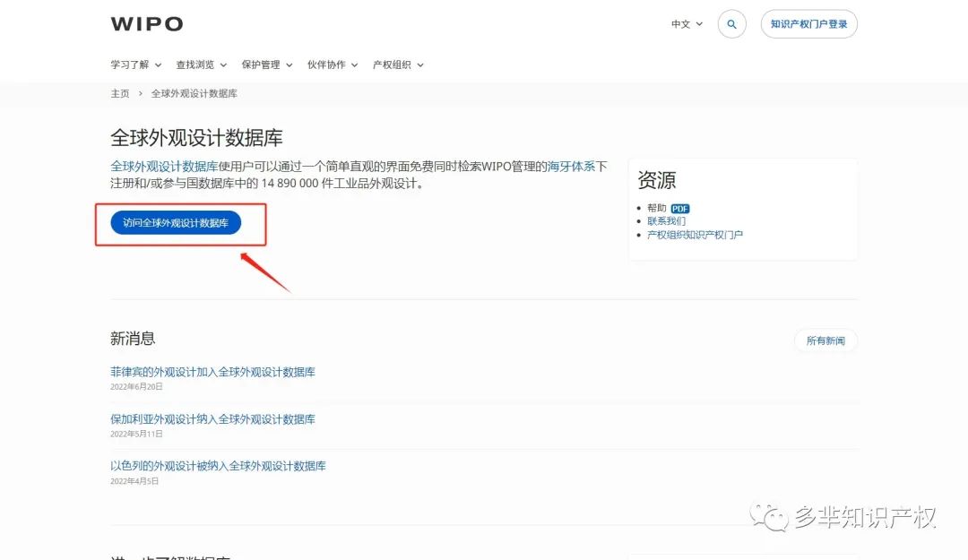Image resolution: width=968 pixels, height=560 pixels.
Task: Open news 菲律宾的外观设计加入全球外观设计数据库
Action: (212, 372)
